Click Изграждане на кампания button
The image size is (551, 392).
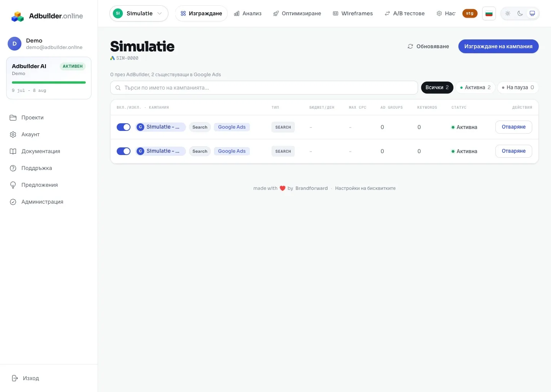pos(499,46)
